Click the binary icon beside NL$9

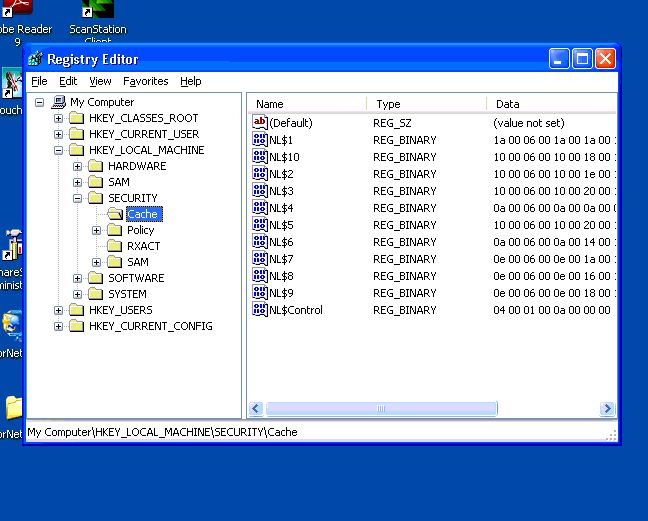[260, 292]
